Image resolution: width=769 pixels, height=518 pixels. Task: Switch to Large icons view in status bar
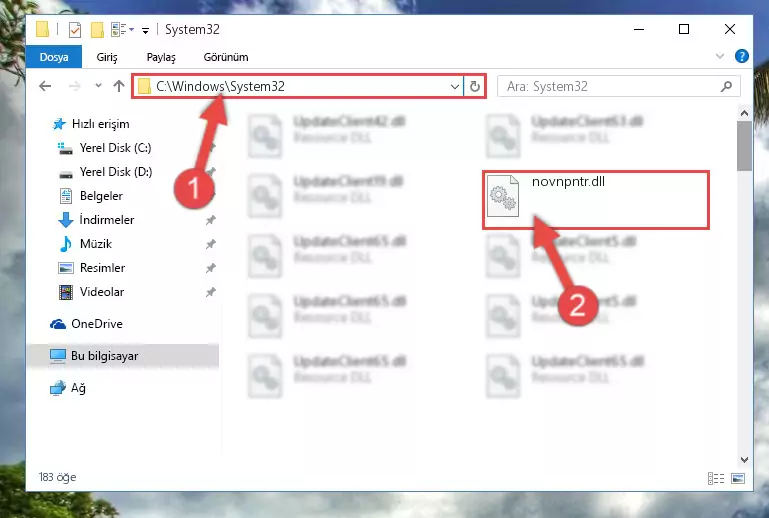738,478
